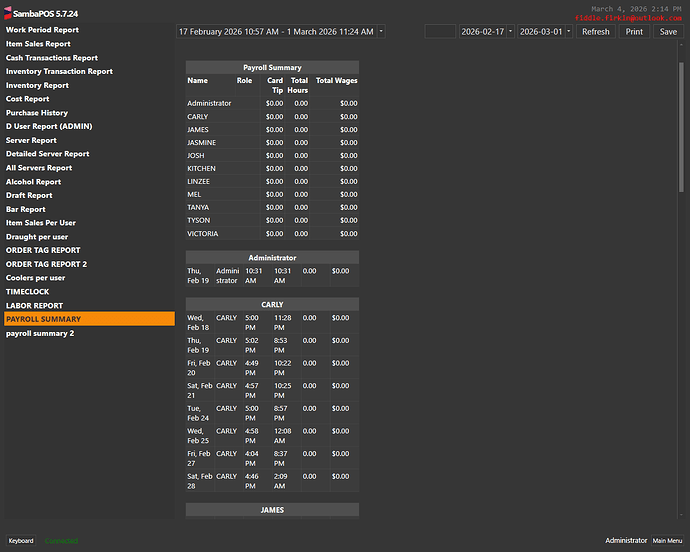Click the SambaPOS logo icon
Image resolution: width=690 pixels, height=552 pixels.
coord(6,12)
